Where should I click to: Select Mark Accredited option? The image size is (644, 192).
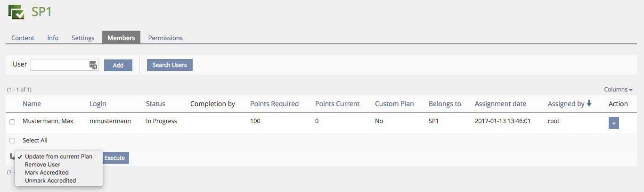pyautogui.click(x=47, y=173)
